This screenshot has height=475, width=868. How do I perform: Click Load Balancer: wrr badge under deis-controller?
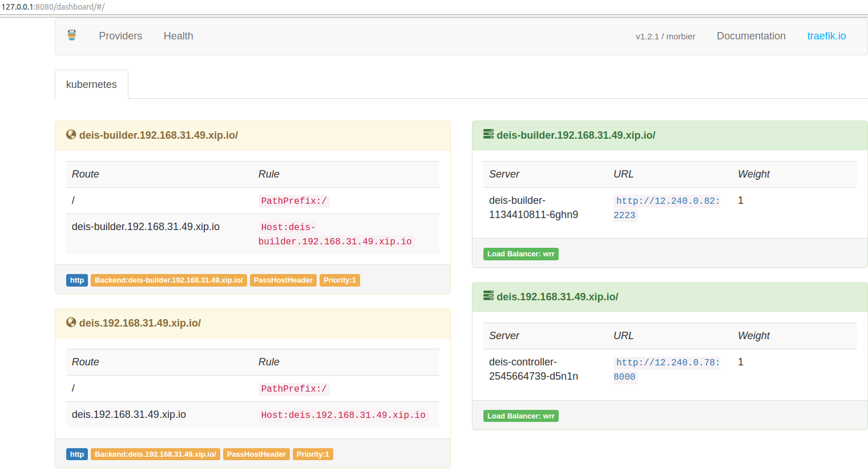[x=520, y=416]
